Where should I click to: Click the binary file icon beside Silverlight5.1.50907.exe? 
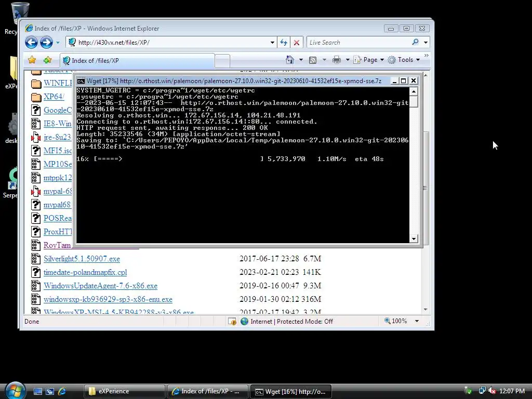tap(36, 259)
